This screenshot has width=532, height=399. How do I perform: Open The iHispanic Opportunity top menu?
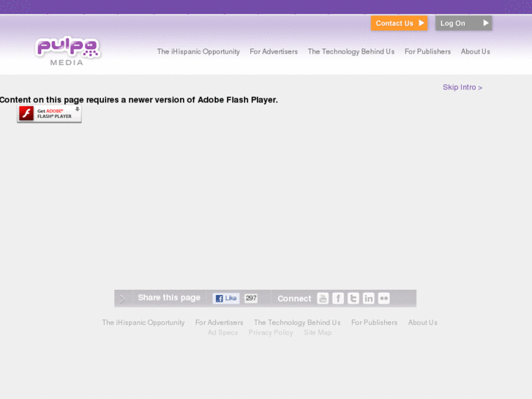tap(198, 52)
